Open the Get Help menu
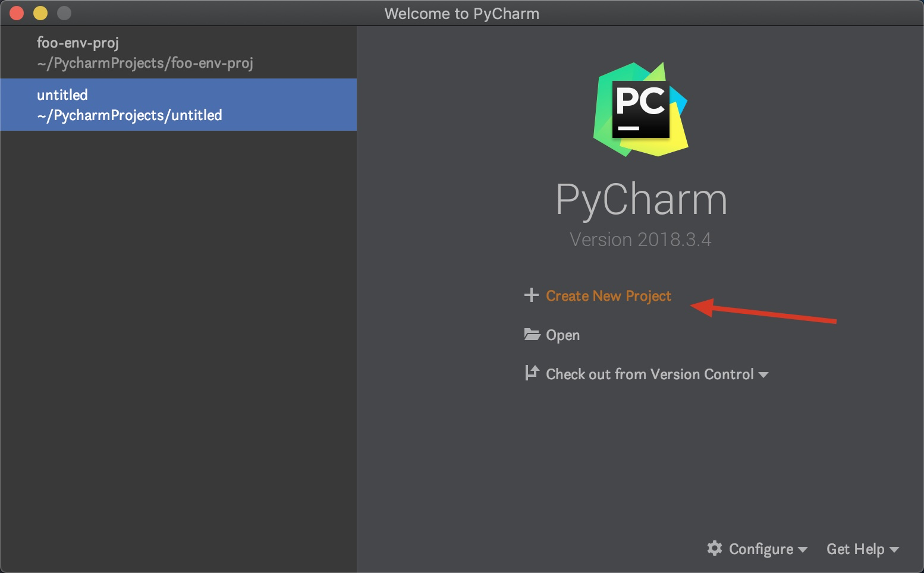The height and width of the screenshot is (573, 924). click(856, 549)
